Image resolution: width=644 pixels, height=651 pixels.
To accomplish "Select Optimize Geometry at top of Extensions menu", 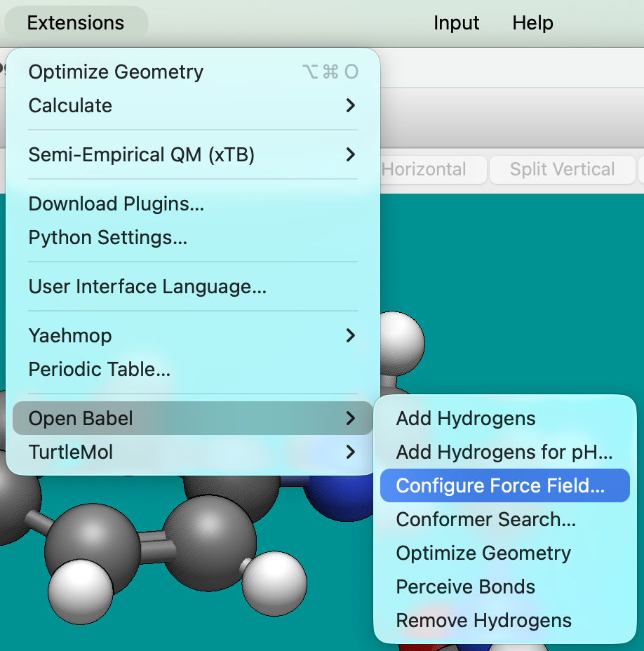I will coord(116,72).
